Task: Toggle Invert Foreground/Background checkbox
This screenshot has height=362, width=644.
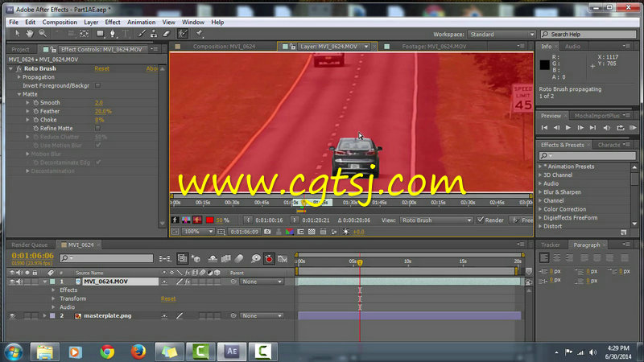Action: pyautogui.click(x=97, y=85)
